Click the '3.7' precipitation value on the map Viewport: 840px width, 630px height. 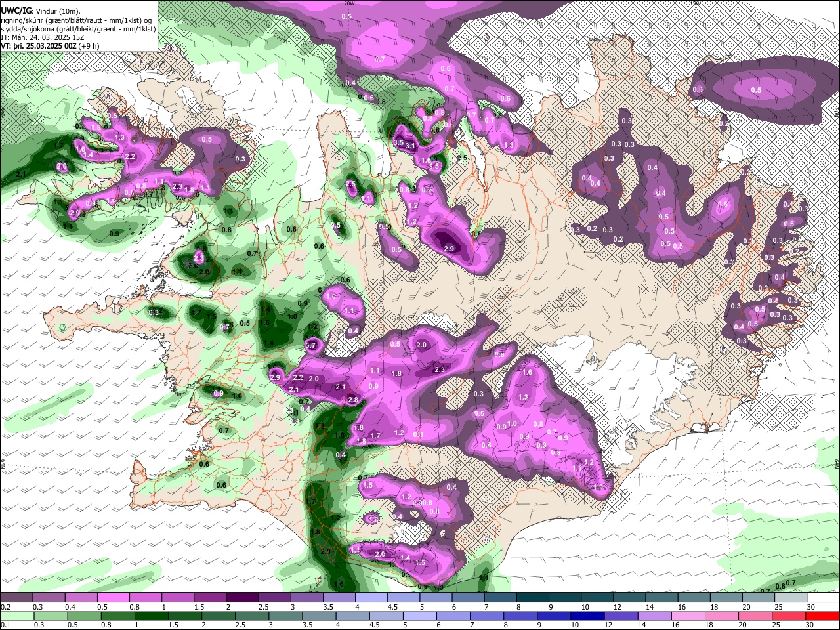312,345
